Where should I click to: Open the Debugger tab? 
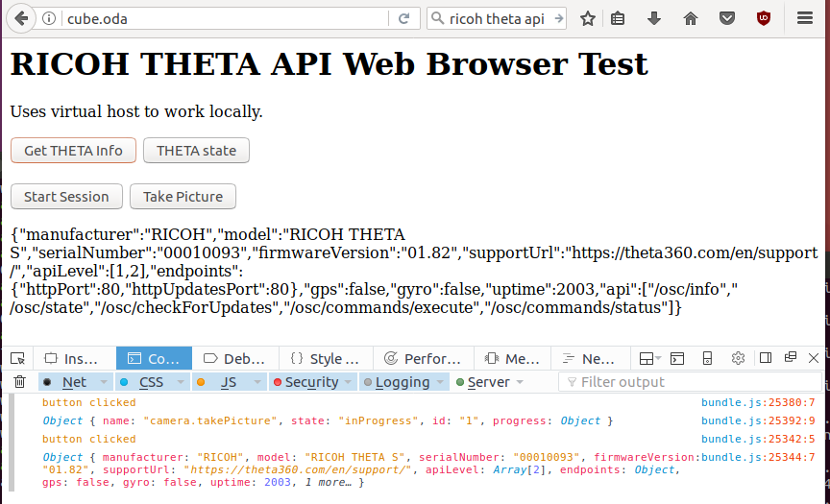[234, 359]
